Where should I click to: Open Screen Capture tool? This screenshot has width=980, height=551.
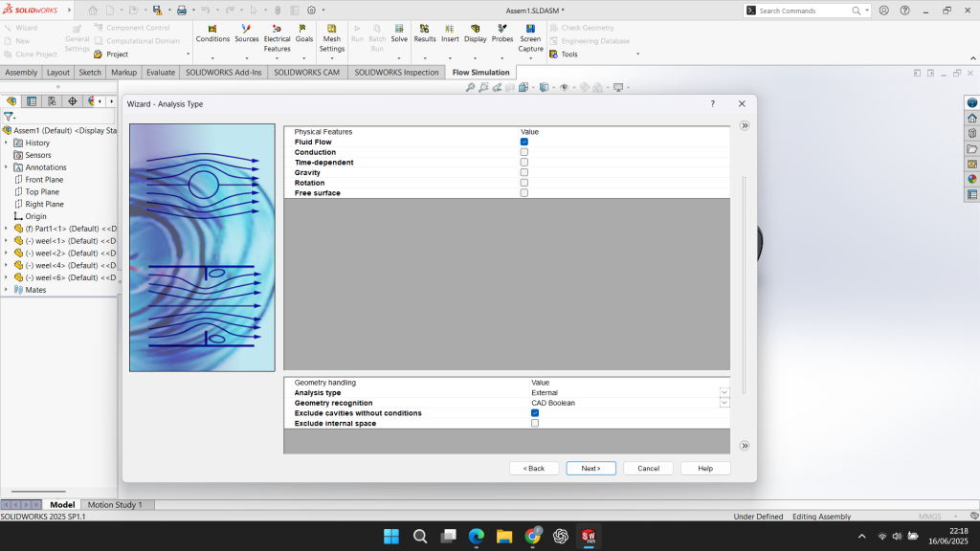pos(530,38)
